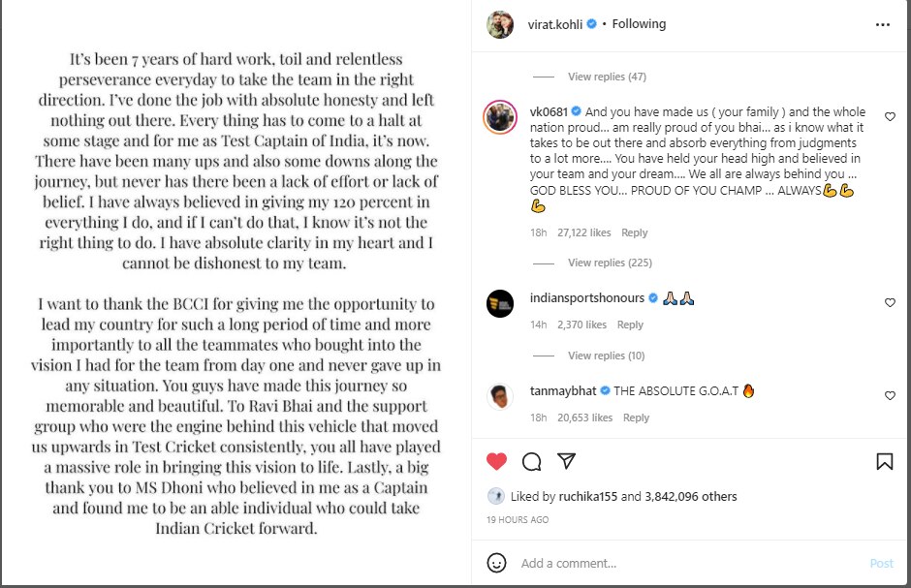
Task: Click the Add a comment field
Action: coord(678,563)
